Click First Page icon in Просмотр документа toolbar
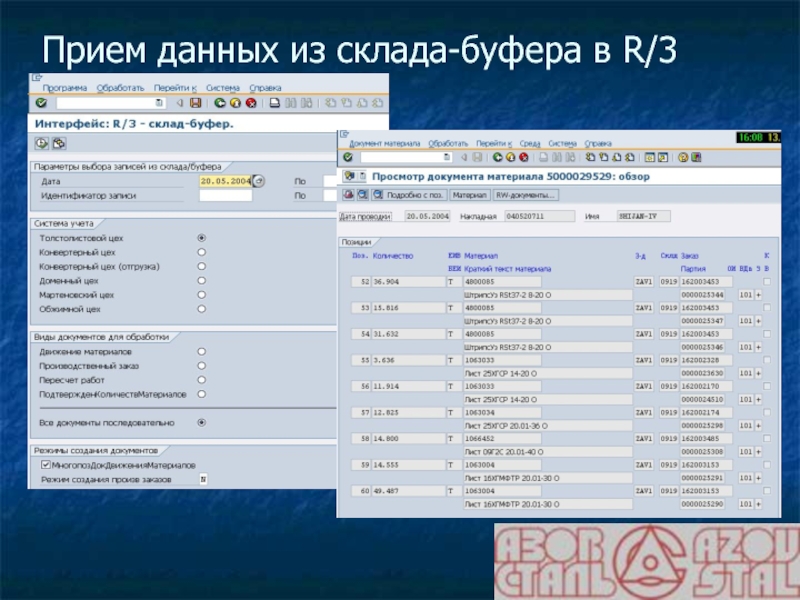800x600 pixels. click(590, 157)
